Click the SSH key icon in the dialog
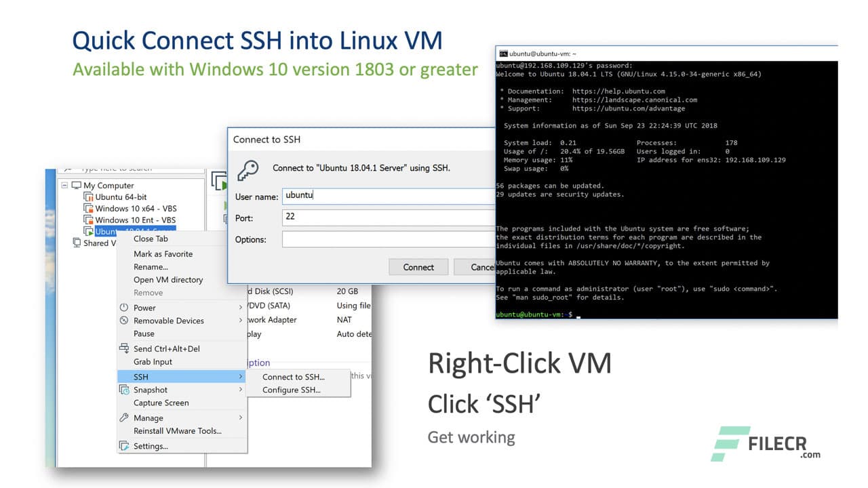 tap(248, 170)
